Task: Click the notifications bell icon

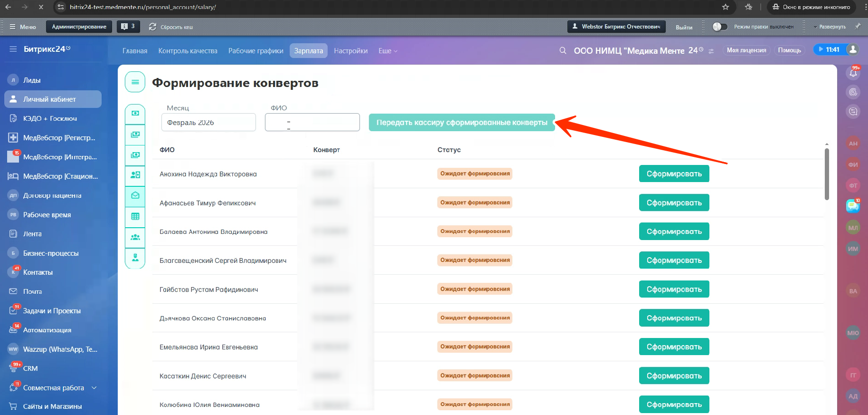Action: click(x=853, y=73)
